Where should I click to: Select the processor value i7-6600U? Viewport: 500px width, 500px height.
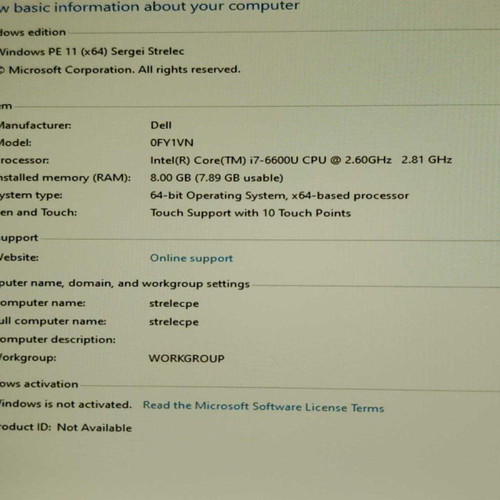(x=301, y=160)
